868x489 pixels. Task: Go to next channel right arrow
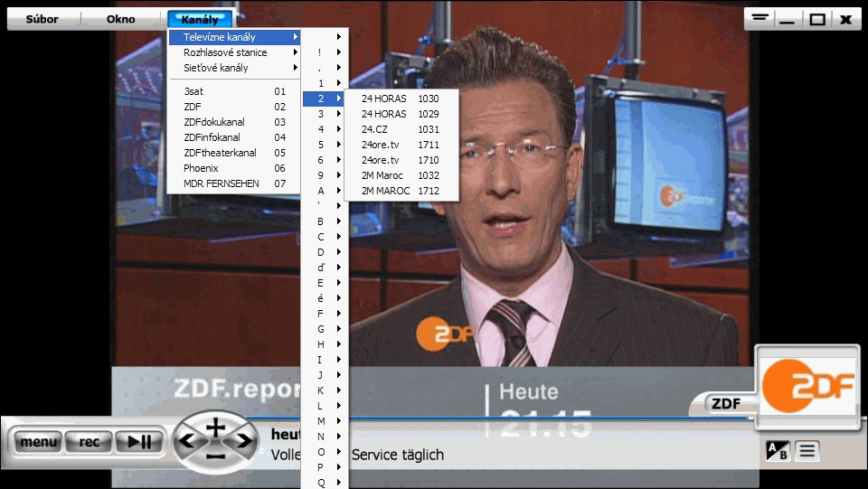(245, 441)
